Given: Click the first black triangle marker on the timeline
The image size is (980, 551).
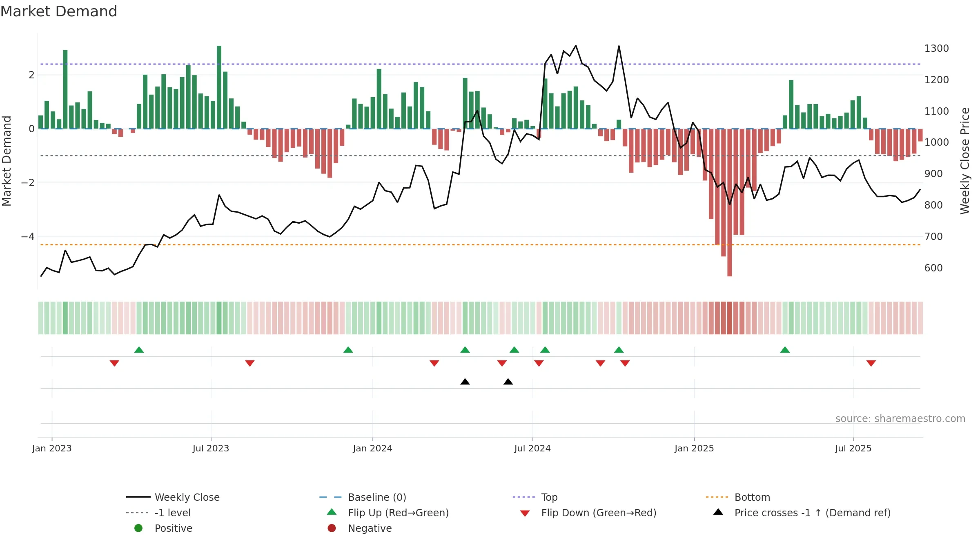Looking at the screenshot, I should click(465, 382).
